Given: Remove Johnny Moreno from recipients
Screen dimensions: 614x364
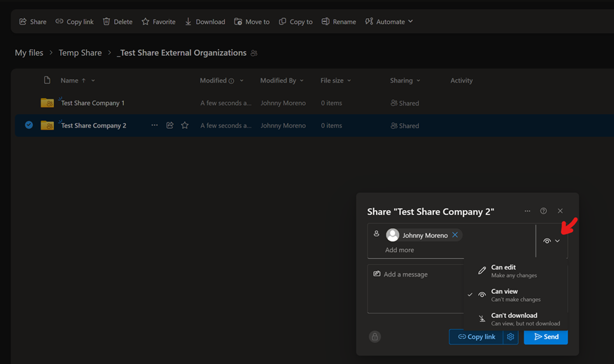Looking at the screenshot, I should [x=455, y=234].
